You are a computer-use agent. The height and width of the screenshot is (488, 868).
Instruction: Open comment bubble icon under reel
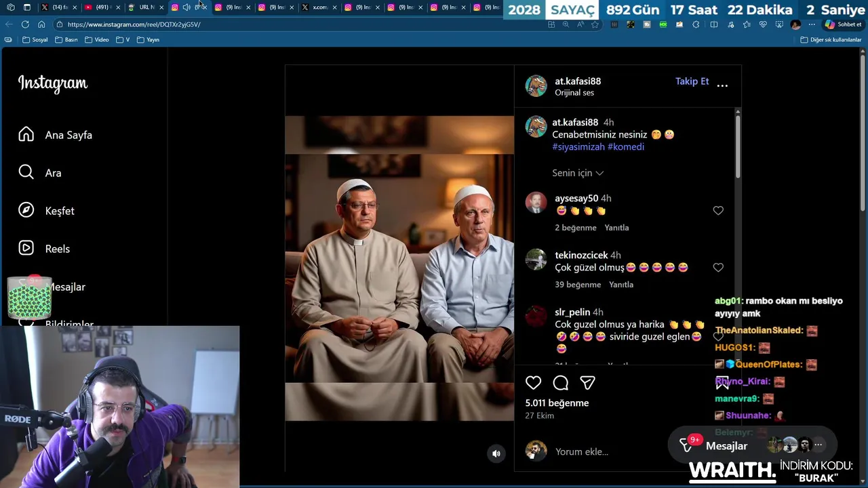pos(560,383)
